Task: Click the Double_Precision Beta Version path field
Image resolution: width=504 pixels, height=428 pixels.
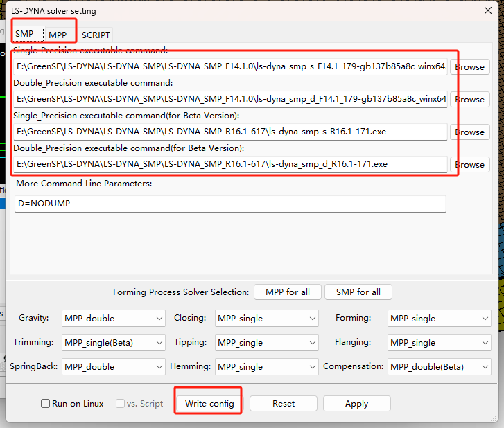Action: [x=231, y=164]
